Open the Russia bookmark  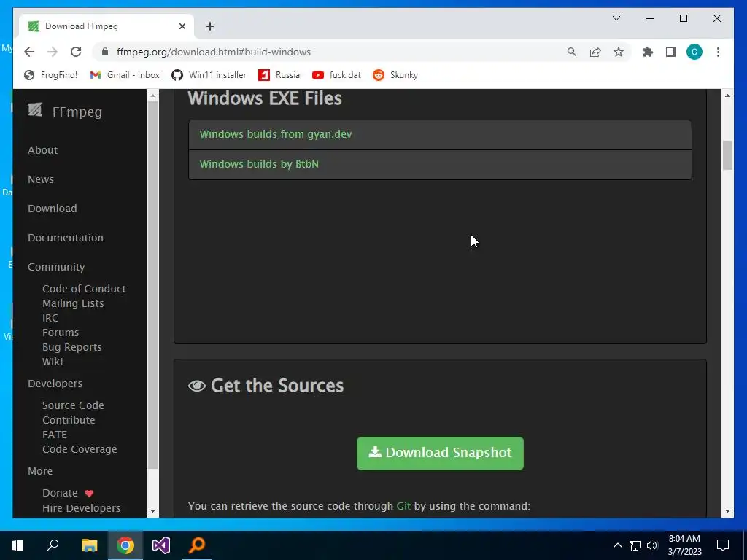coord(279,75)
